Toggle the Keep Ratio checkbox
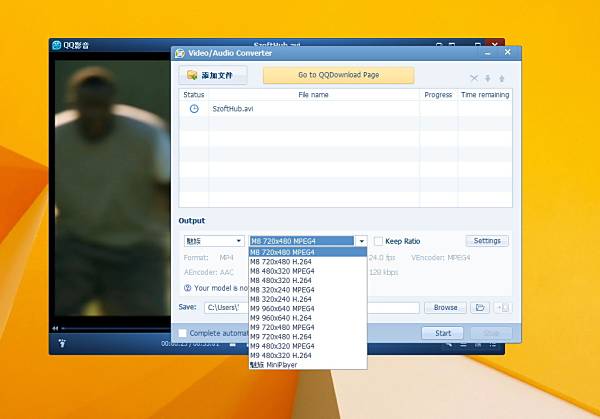This screenshot has height=419, width=600. [378, 241]
